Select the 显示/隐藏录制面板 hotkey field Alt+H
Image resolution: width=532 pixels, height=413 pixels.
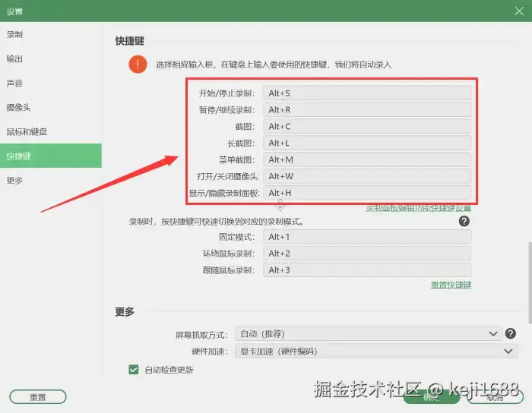[x=367, y=193]
